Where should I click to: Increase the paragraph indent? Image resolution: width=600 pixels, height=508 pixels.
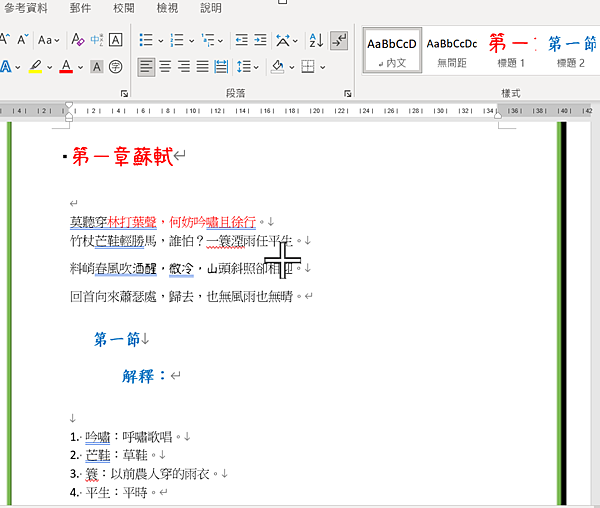[260, 40]
